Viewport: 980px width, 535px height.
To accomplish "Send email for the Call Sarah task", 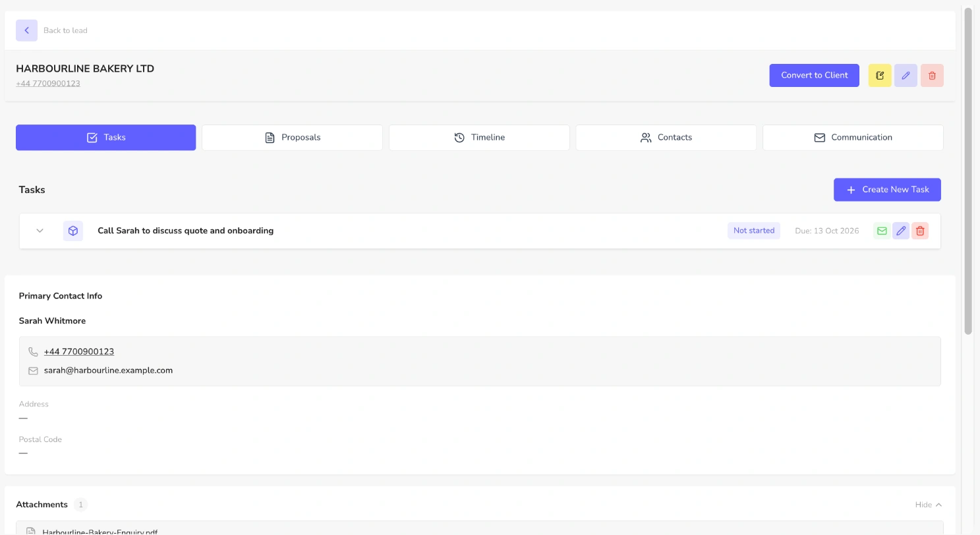I will 881,231.
